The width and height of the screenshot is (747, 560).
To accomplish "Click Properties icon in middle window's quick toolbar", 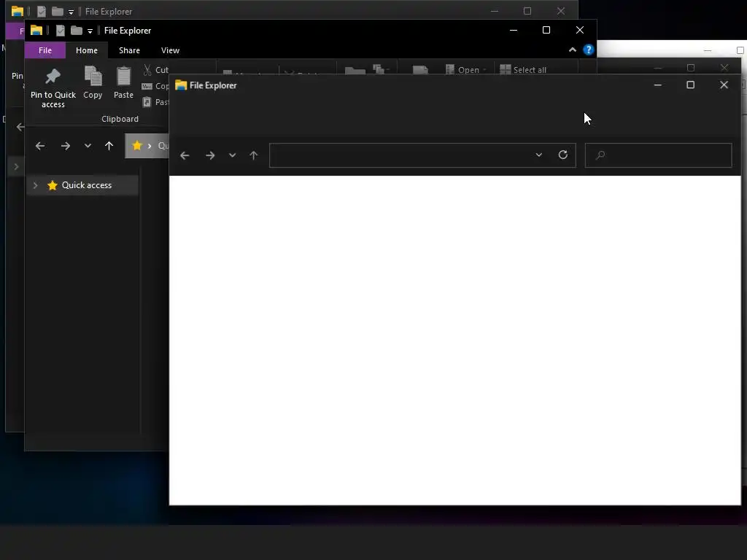I will click(x=61, y=31).
